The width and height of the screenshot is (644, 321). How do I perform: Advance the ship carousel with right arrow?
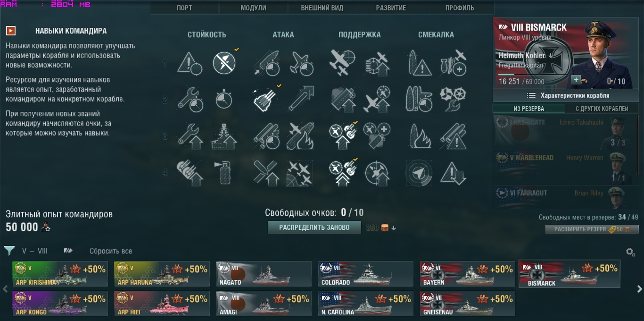[x=640, y=288]
